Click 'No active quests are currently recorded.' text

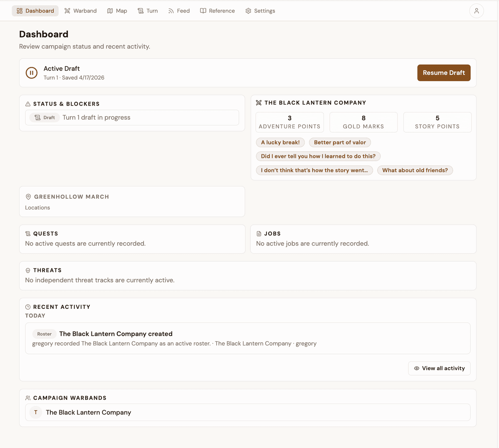pos(85,244)
